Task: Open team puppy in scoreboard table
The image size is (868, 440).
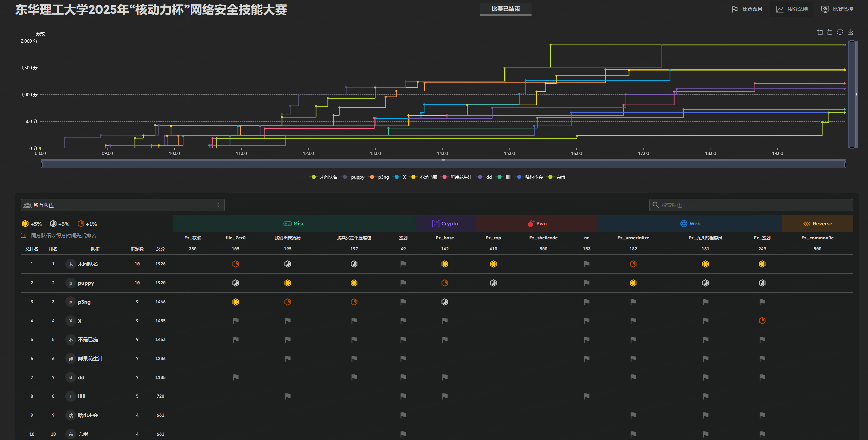Action: (86, 283)
